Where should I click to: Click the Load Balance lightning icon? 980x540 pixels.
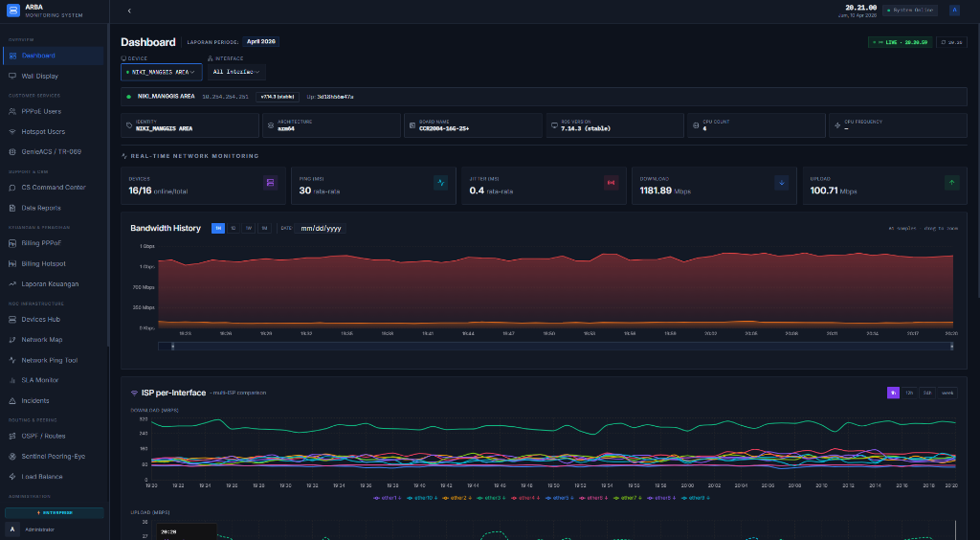tap(13, 477)
